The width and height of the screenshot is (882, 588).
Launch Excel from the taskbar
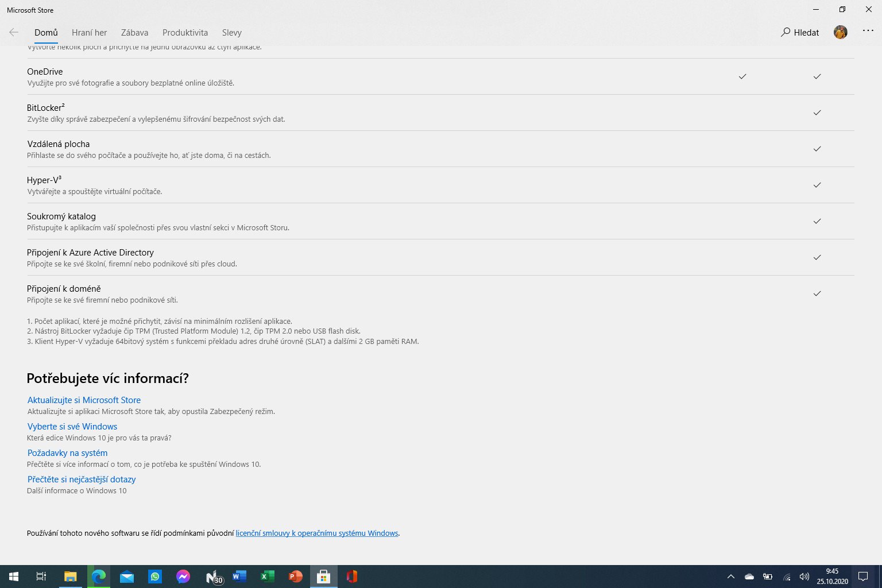point(268,577)
